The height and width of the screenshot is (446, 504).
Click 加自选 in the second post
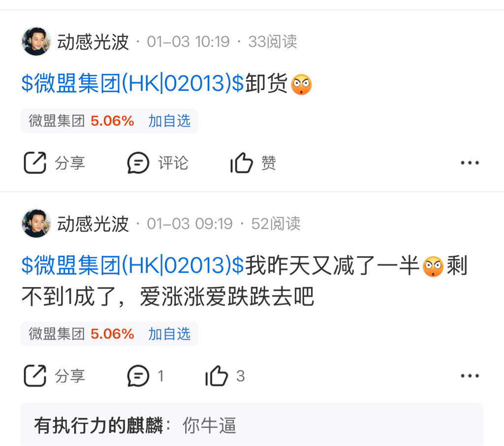tap(169, 334)
